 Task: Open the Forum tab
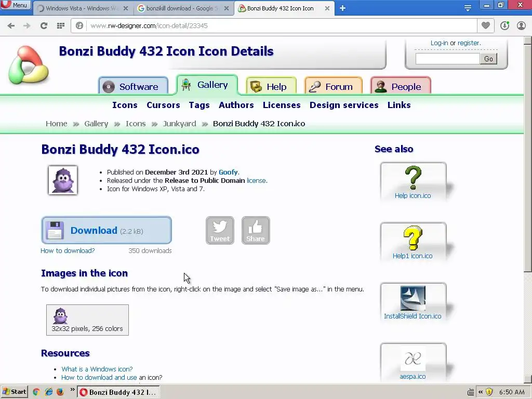334,86
